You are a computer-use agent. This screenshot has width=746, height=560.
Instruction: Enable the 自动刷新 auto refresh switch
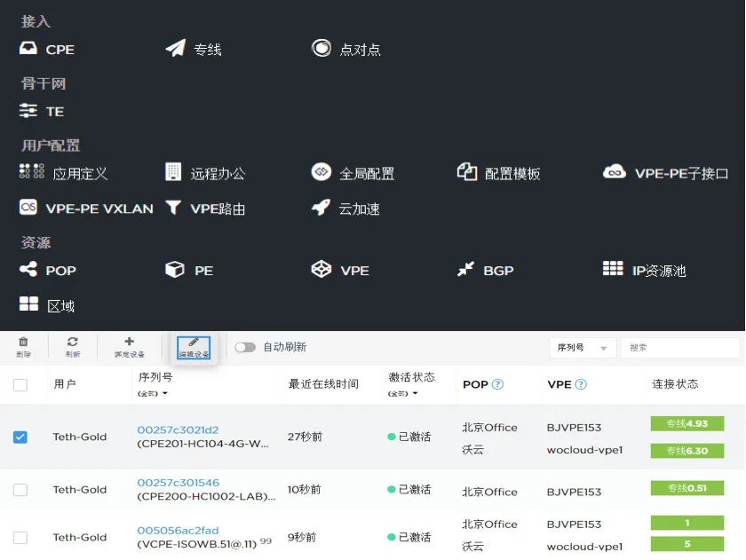pos(245,347)
